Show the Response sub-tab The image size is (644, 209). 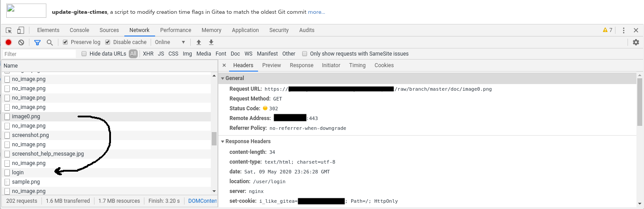click(302, 65)
